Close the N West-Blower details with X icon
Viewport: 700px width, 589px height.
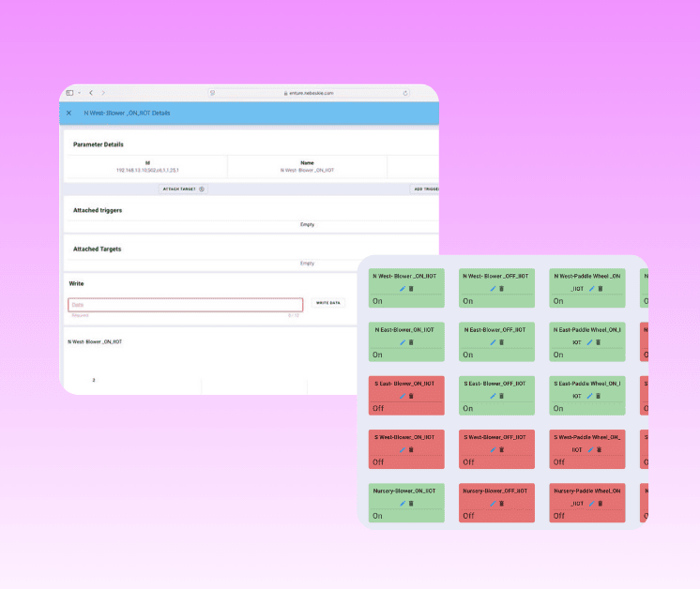68,113
